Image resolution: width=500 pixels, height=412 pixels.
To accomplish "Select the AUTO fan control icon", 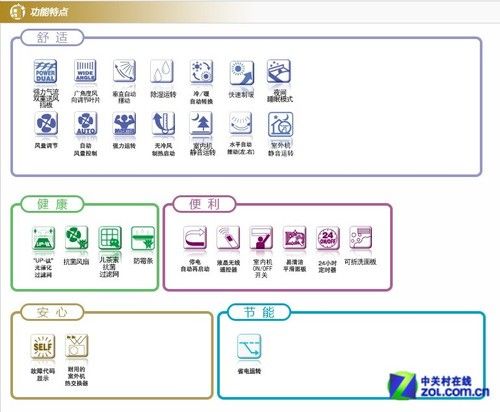I will click(x=86, y=123).
